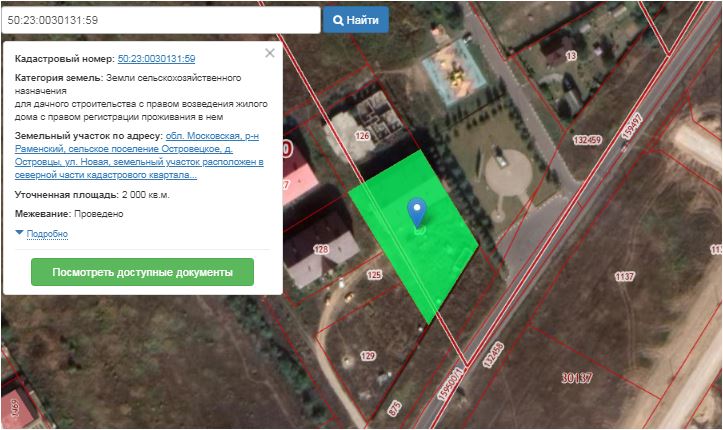This screenshot has height=430, width=723.
Task: Expand the Подробно details section
Action: coord(47,234)
